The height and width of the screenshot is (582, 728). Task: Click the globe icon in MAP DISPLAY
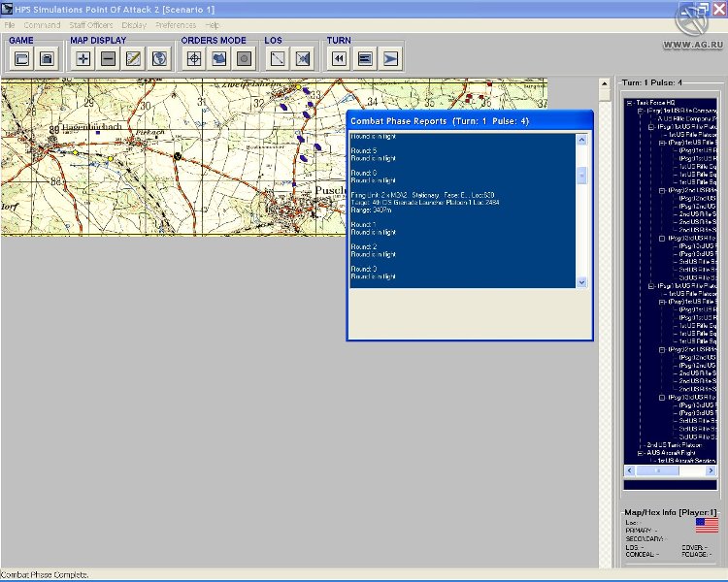159,58
